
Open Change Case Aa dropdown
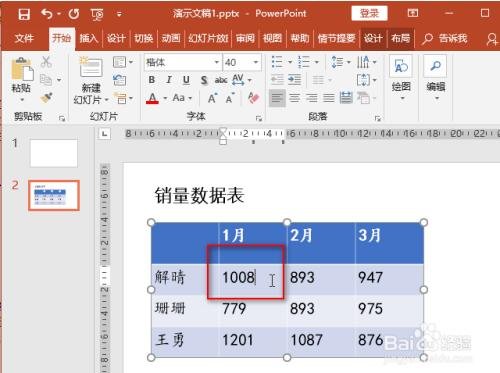[182, 98]
